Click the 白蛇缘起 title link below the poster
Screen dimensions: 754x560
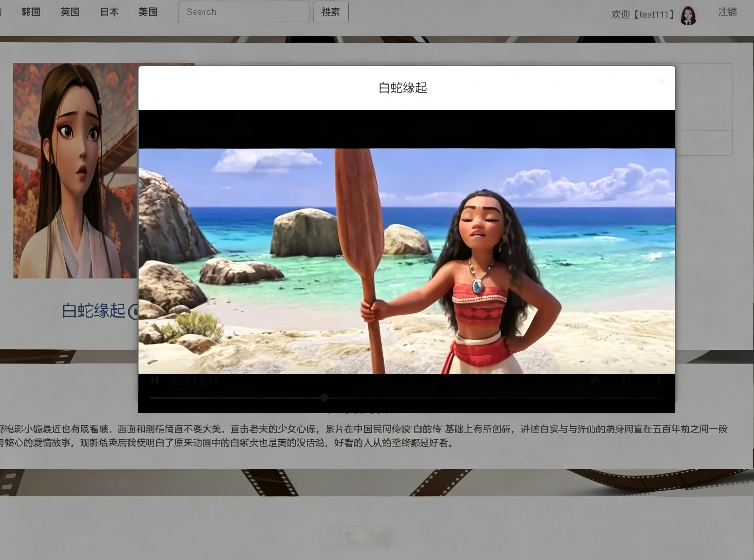(x=94, y=311)
